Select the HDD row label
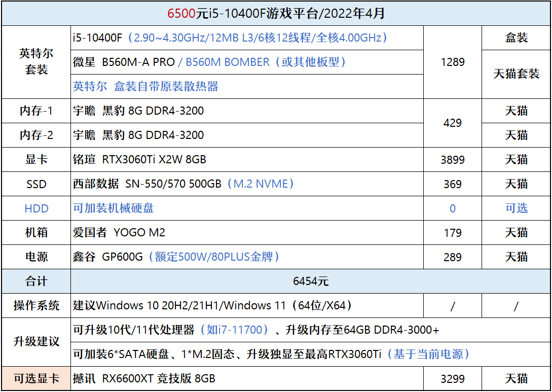Viewport: 552px width, 392px height. point(36,208)
